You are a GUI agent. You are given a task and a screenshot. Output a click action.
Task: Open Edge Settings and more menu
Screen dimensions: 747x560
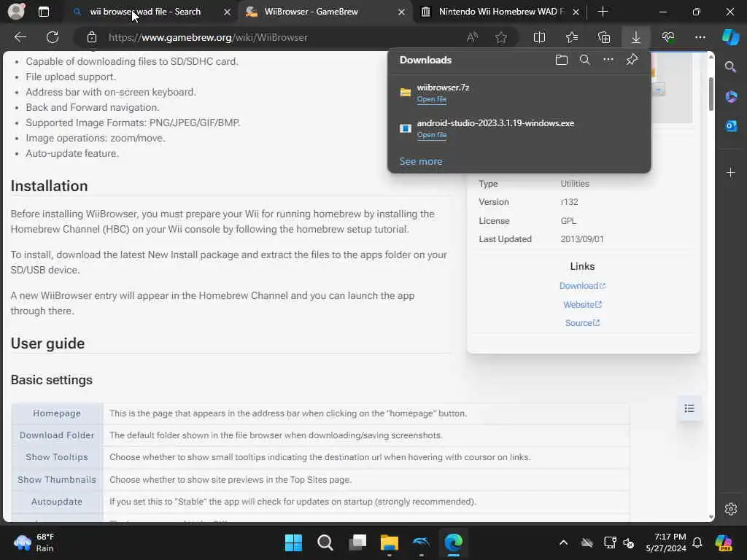(700, 37)
